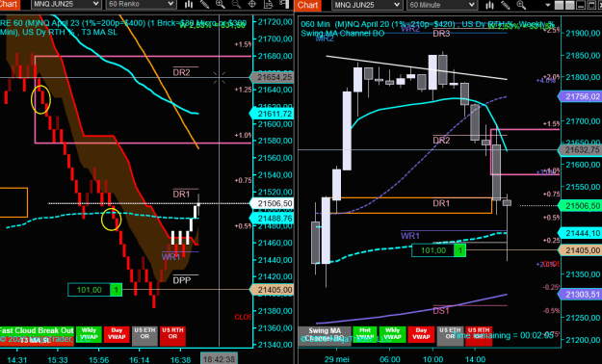The height and width of the screenshot is (364, 602).
Task: Click 21303,51 purple price marker
Action: point(580,295)
